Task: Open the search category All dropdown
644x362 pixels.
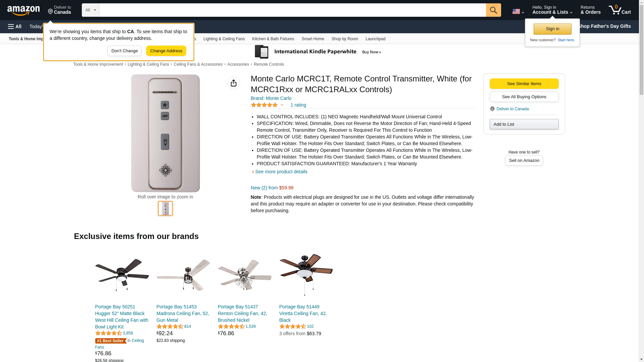Action: click(90, 10)
